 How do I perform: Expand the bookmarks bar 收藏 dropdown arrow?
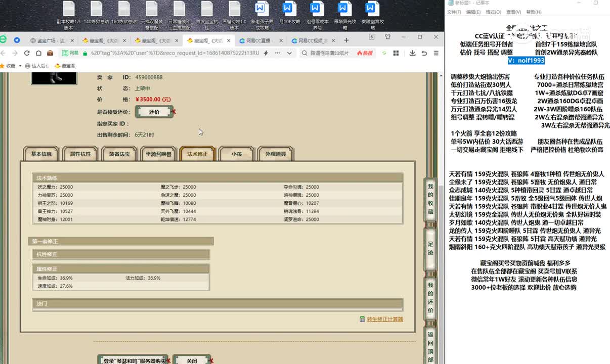[21, 66]
